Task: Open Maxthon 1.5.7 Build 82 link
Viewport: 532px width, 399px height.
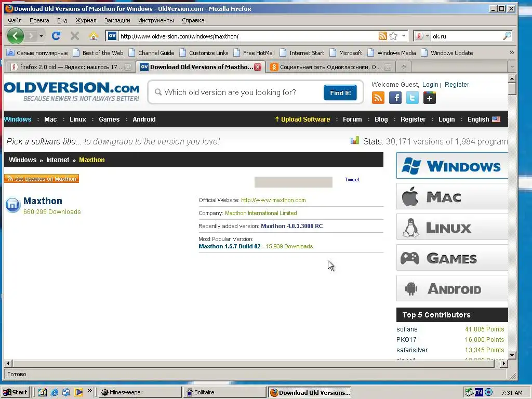Action: (x=229, y=246)
